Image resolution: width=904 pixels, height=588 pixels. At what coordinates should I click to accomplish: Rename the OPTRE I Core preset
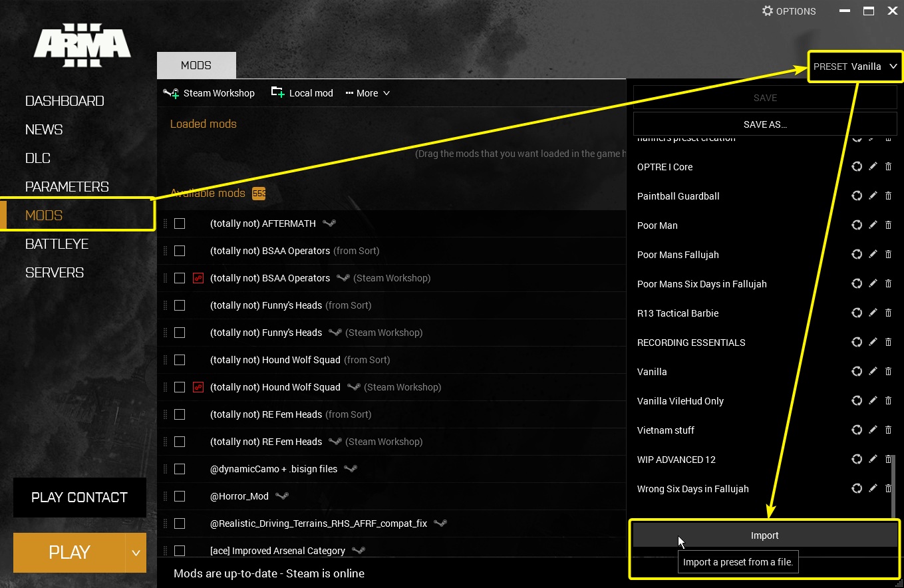click(x=873, y=166)
